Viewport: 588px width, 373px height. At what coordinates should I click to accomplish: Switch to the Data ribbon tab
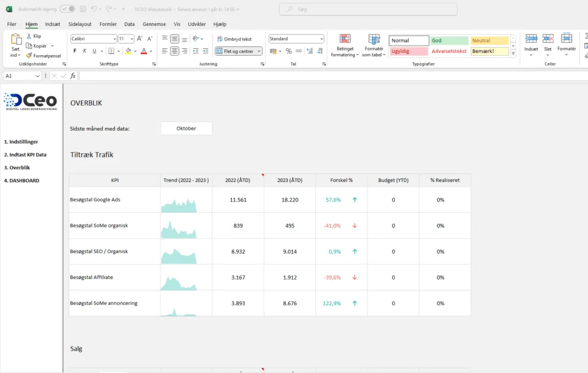coord(129,24)
